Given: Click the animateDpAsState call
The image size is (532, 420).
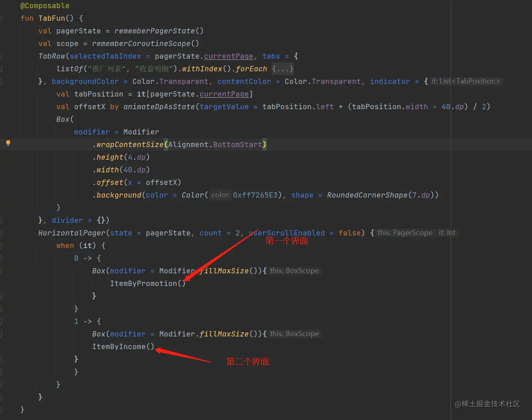Looking at the screenshot, I should [159, 107].
